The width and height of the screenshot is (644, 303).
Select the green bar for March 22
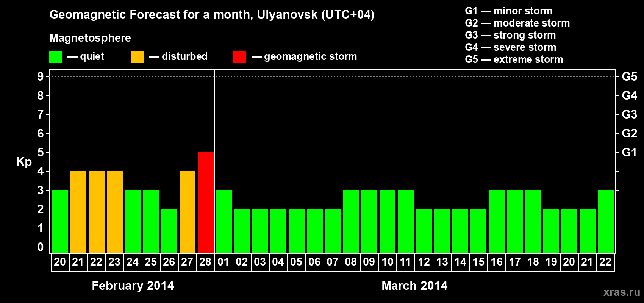(x=606, y=221)
